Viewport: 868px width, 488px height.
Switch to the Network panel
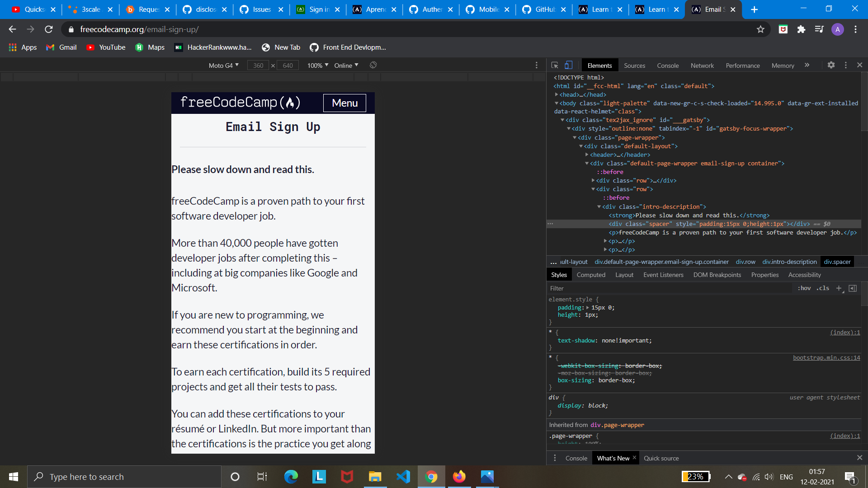(x=702, y=65)
